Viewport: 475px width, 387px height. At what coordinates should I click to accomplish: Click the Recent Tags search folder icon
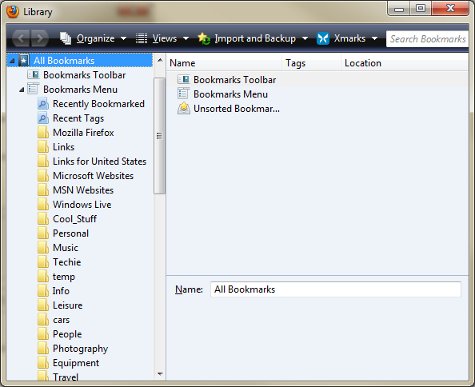[43, 118]
